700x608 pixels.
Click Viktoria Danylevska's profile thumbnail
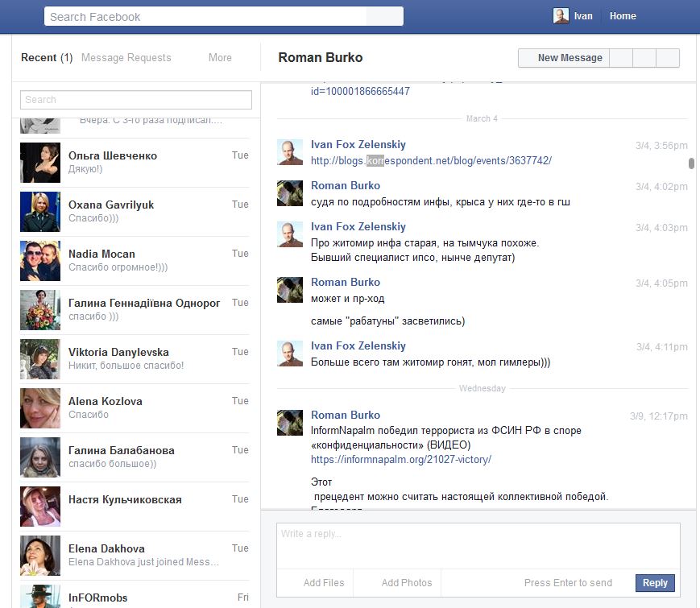click(40, 359)
